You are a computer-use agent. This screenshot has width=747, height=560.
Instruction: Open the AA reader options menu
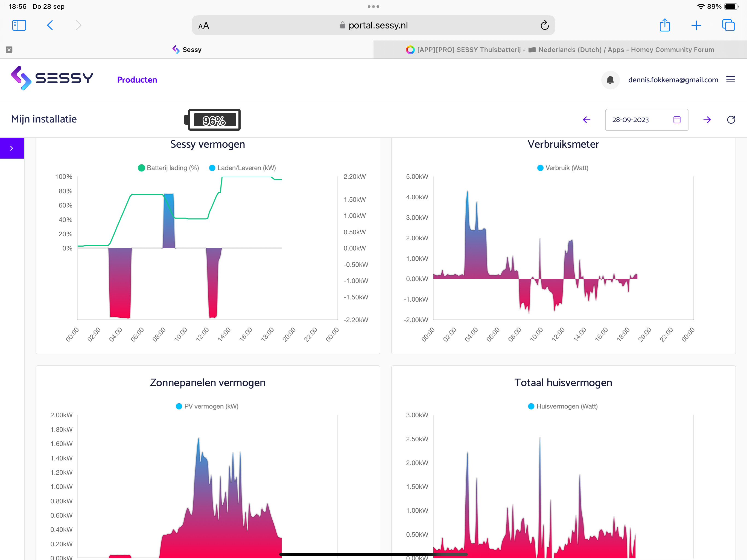pyautogui.click(x=204, y=26)
